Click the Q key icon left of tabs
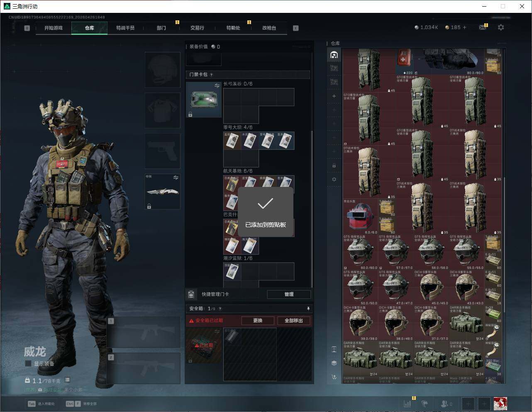This screenshot has width=532, height=412. [27, 28]
